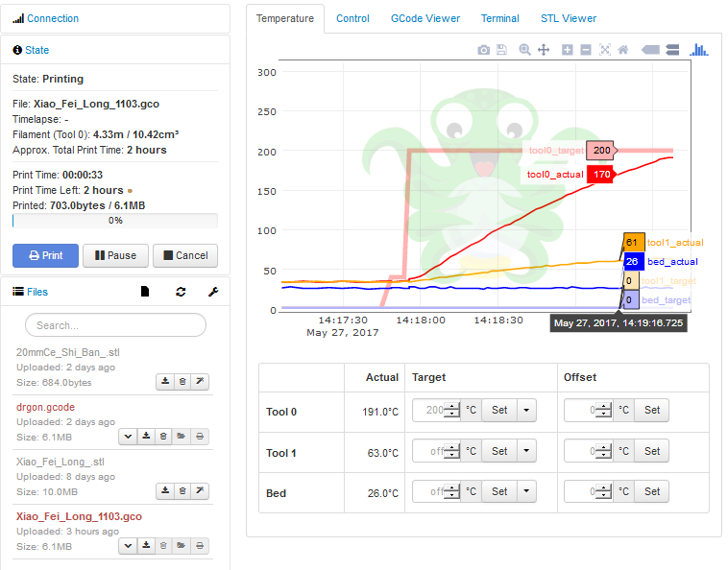Download the drgon.gcode file
This screenshot has height=570, width=728.
pos(146,437)
